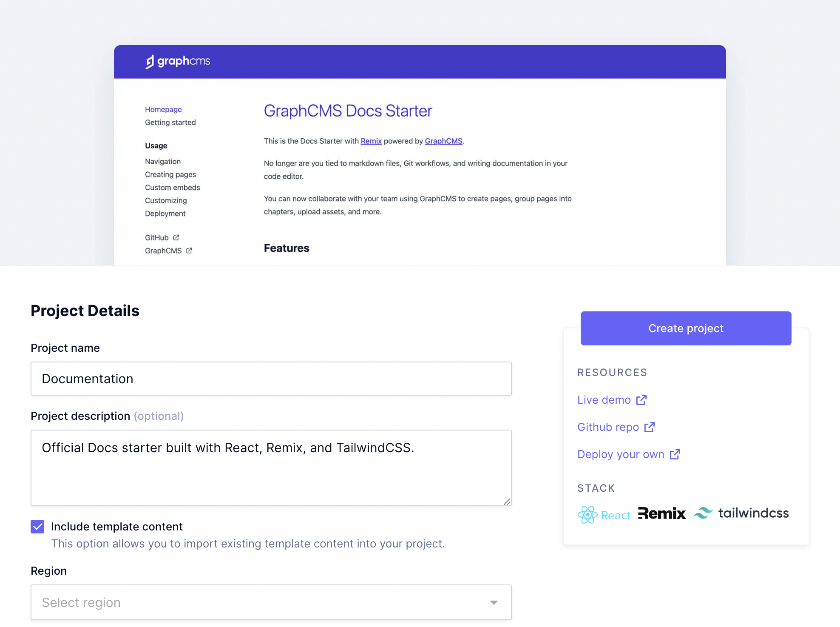The height and width of the screenshot is (627, 840).
Task: Follow the Remix hyperlink in the intro text
Action: click(371, 141)
